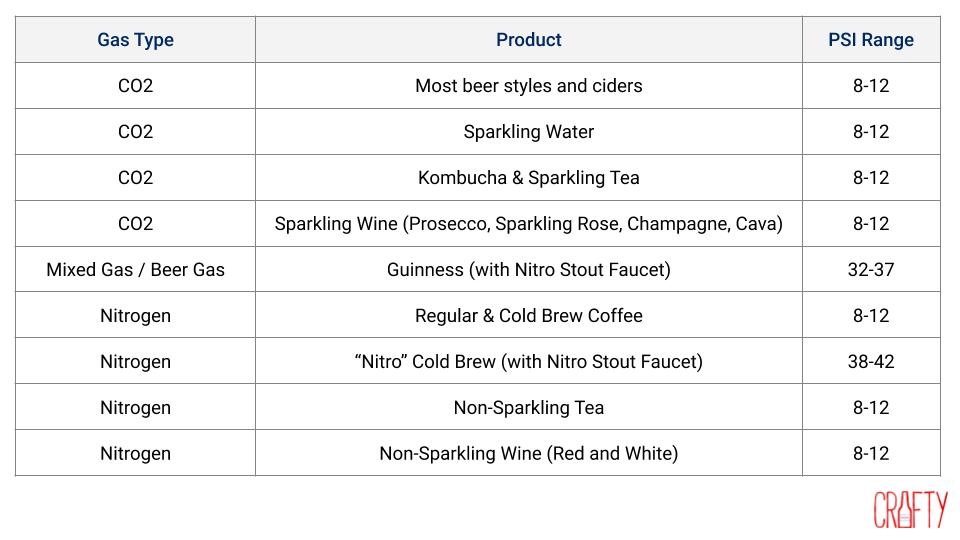
Task: Click the PSI Range column header
Action: pos(870,40)
